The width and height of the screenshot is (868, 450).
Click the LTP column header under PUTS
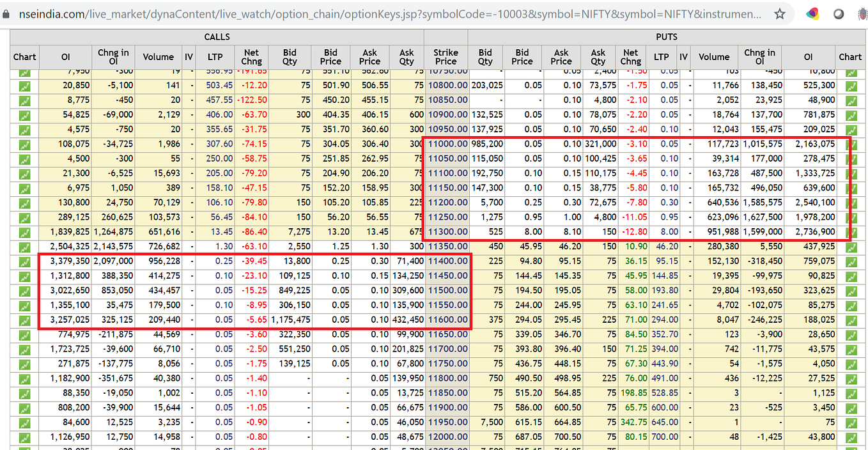(x=661, y=57)
